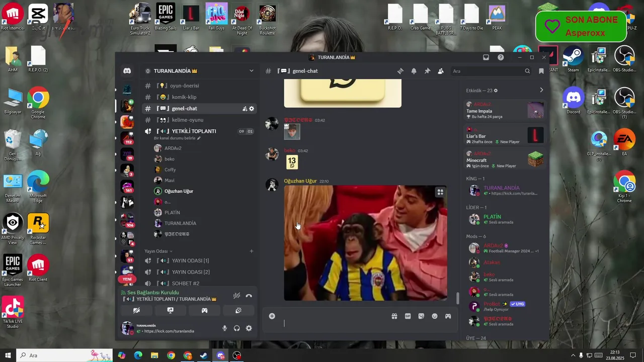Image resolution: width=644 pixels, height=362 pixels.
Task: Open GIF picker in message bar
Action: (x=408, y=316)
